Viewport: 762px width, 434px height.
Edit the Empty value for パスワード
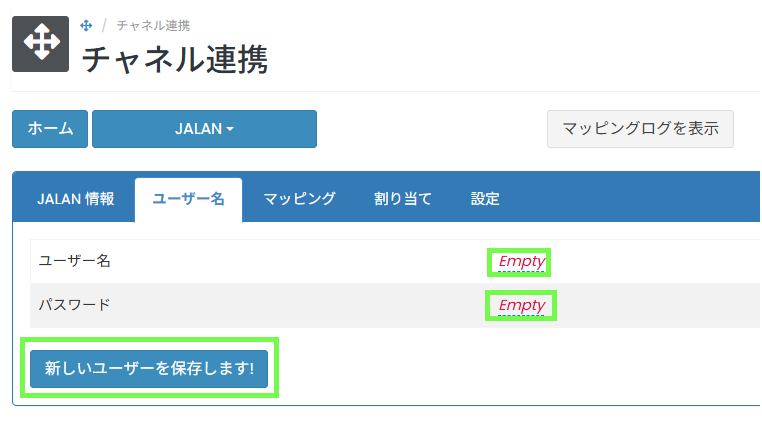(x=521, y=305)
